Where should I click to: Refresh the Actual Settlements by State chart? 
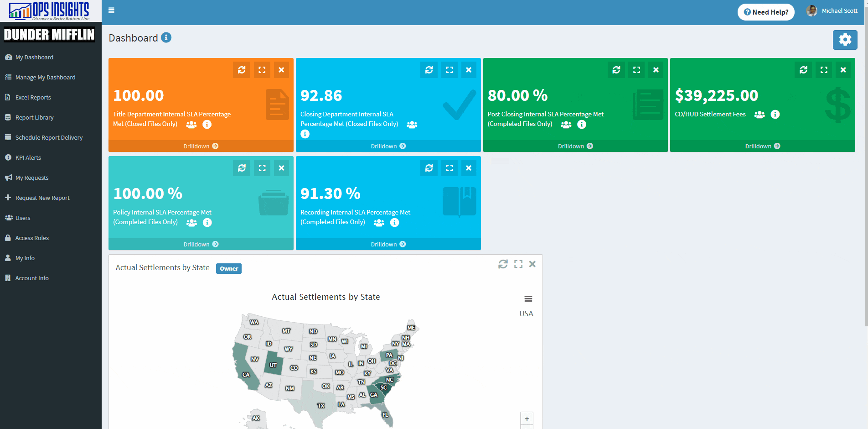click(x=503, y=264)
